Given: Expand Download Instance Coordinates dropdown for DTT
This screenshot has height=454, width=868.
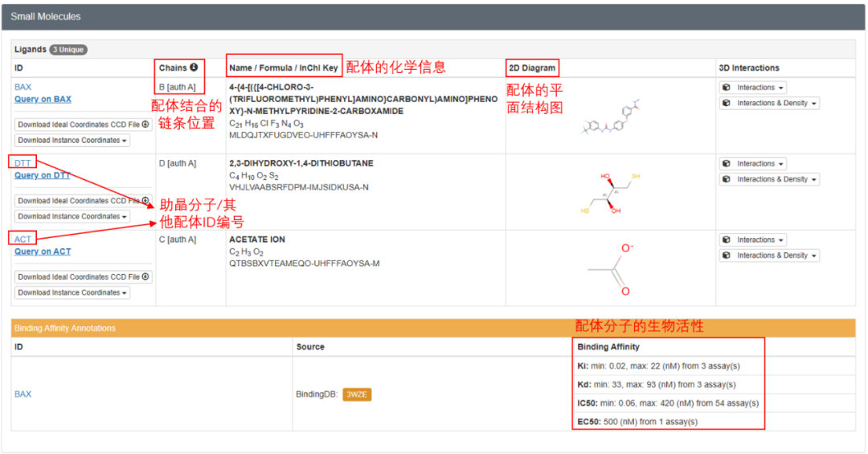Looking at the screenshot, I should coord(72,216).
